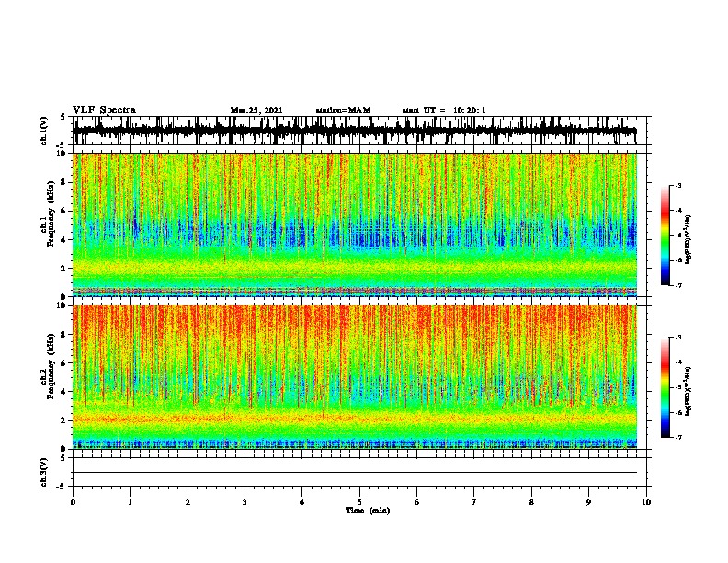Click time axis tick label "5"
The height and width of the screenshot is (563, 728).
pyautogui.click(x=359, y=502)
